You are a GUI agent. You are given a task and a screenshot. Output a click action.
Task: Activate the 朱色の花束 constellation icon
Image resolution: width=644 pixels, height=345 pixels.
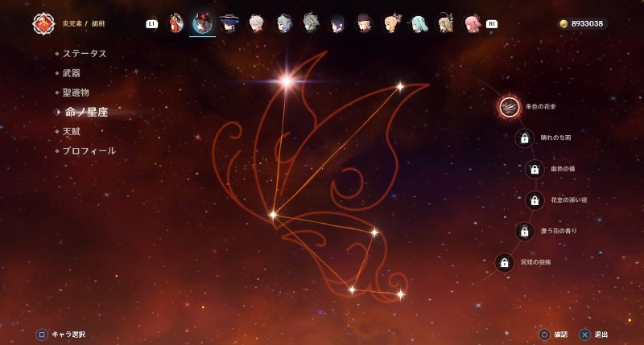tap(510, 107)
